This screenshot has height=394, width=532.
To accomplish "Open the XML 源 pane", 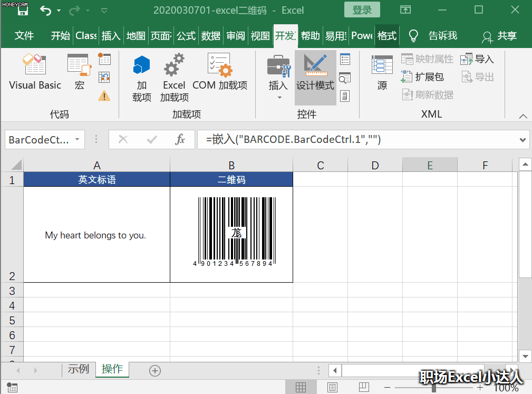I will [382, 73].
